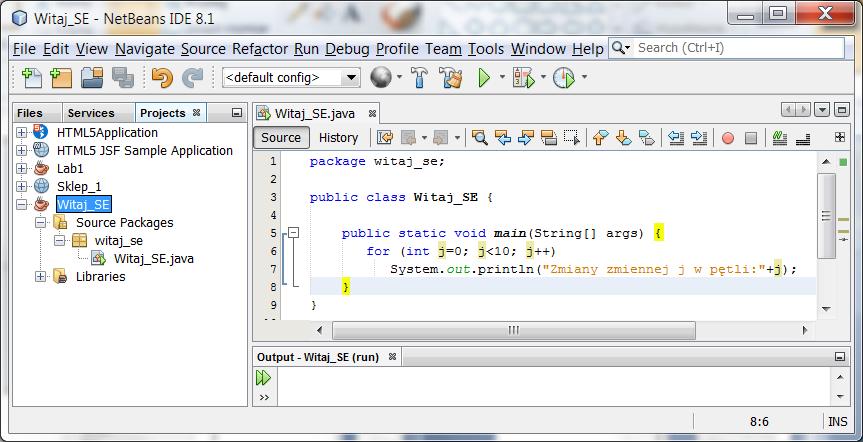Build the project with hammer icon
Viewport: 863px width, 442px height.
point(419,78)
